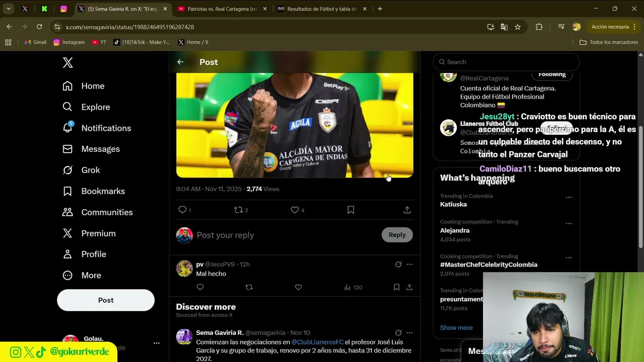Click Following button for Real Cartagena
Image resolution: width=644 pixels, height=362 pixels.
pyautogui.click(x=552, y=74)
